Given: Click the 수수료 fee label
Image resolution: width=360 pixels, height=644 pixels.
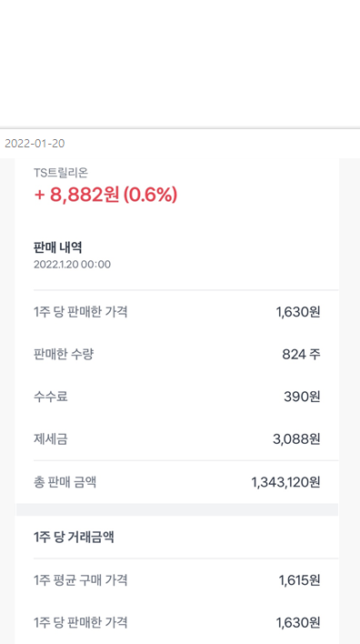Looking at the screenshot, I should click(51, 397).
